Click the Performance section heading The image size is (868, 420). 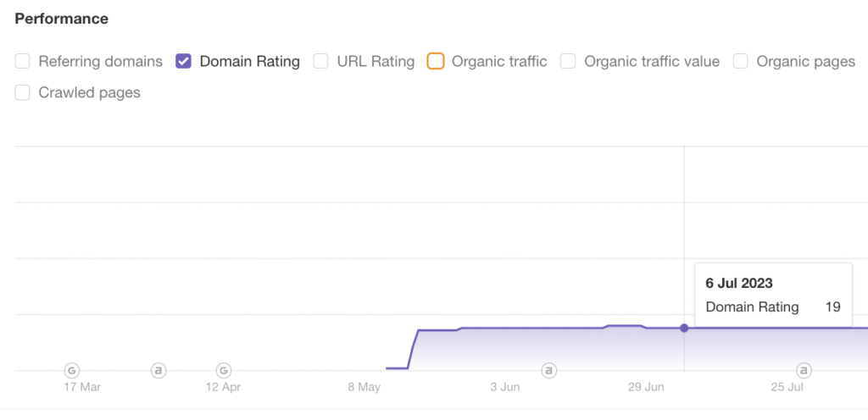click(62, 18)
